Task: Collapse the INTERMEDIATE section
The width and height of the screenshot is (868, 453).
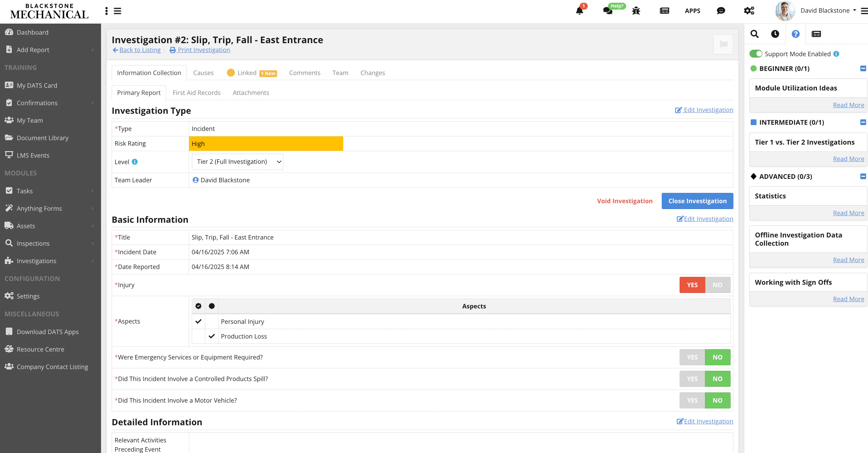Action: coord(863,122)
